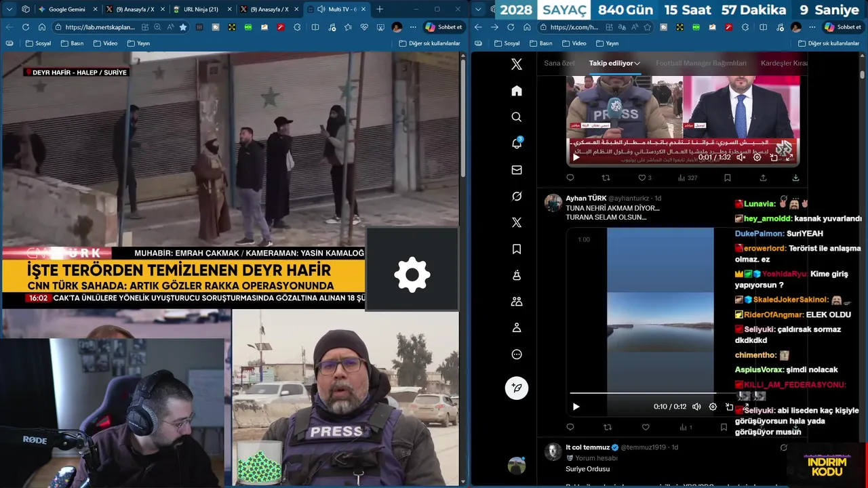This screenshot has height=488, width=868.
Task: Open extensions puzzle icon in left browser
Action: (x=297, y=27)
